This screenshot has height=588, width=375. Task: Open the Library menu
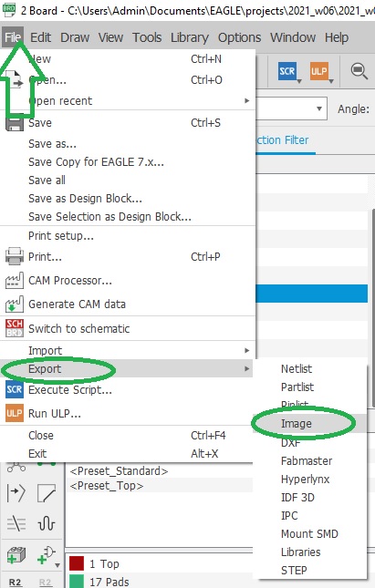pyautogui.click(x=190, y=37)
